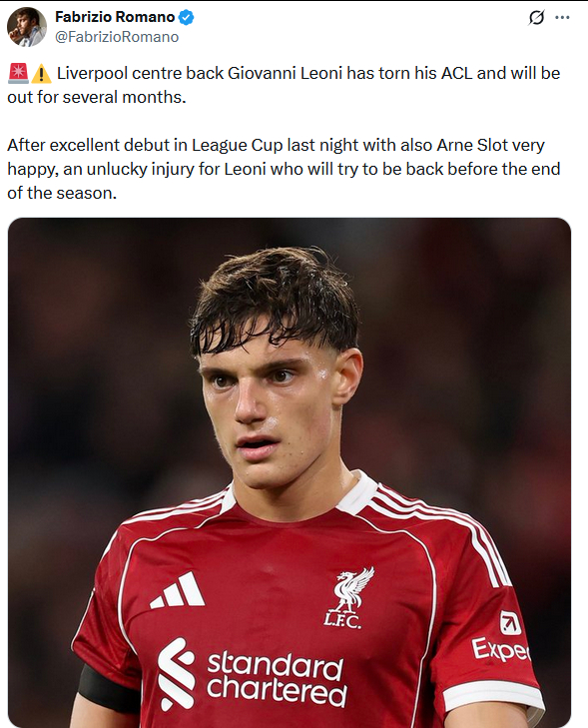Open the three-dot more options menu
This screenshot has height=728, width=588.
(562, 18)
